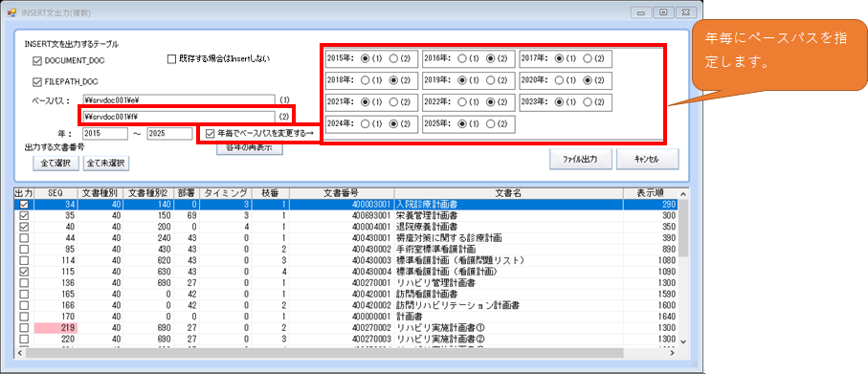
Task: Uncheck output for 入院診療計画書 row
Action: pyautogui.click(x=23, y=205)
